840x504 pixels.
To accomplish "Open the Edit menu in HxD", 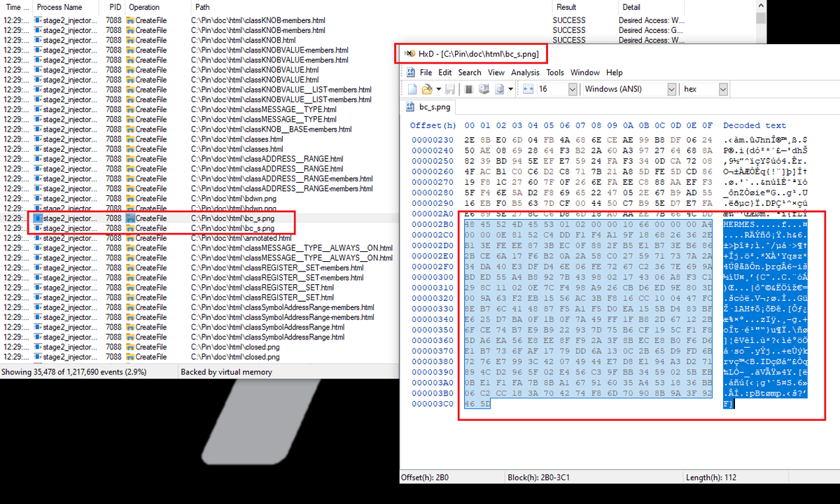I will [445, 73].
